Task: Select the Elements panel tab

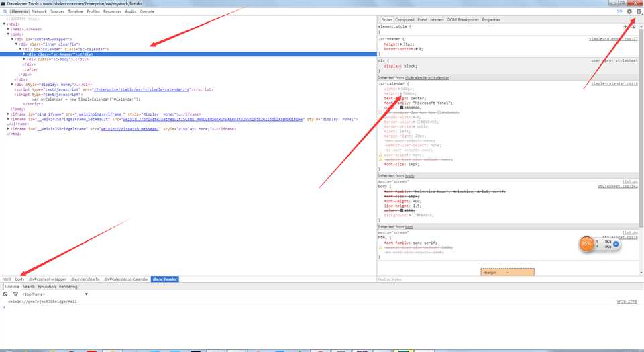Action: tap(19, 11)
